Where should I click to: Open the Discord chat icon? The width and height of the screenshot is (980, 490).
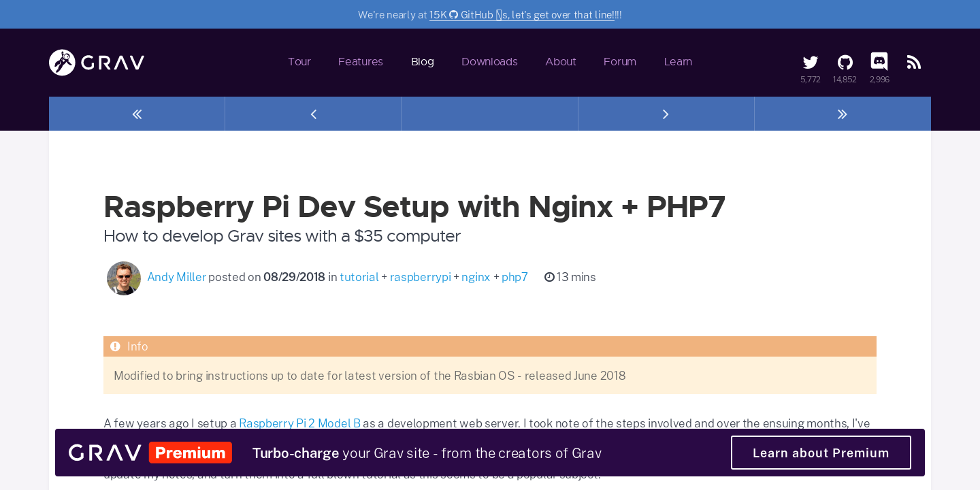click(x=879, y=62)
